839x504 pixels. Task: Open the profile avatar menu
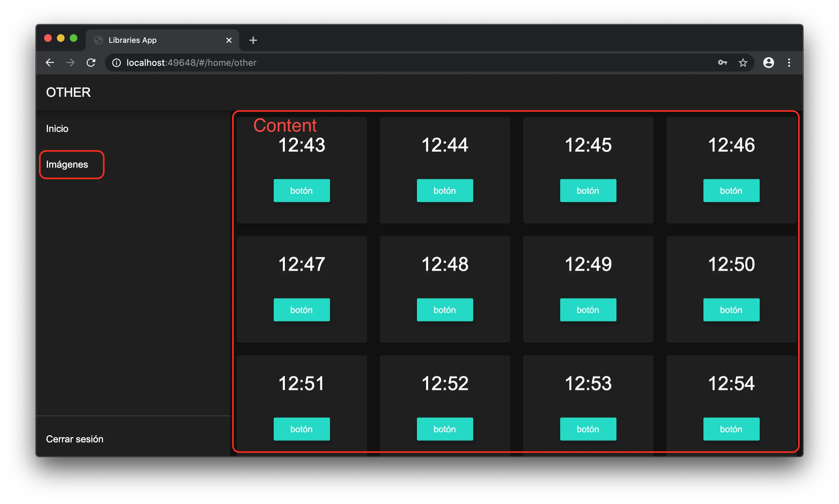pyautogui.click(x=768, y=63)
